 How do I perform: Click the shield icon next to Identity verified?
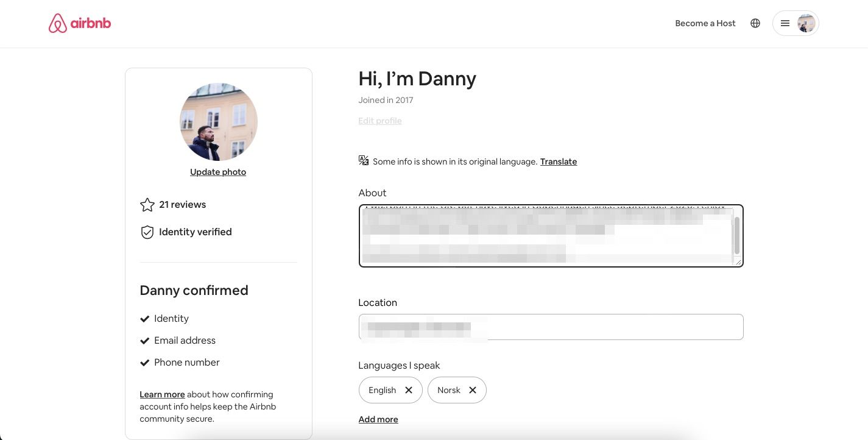tap(147, 232)
